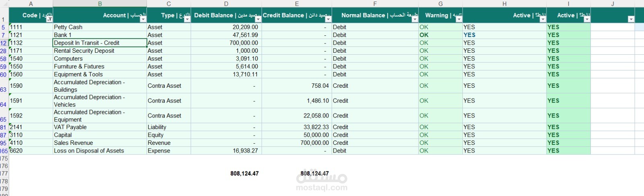Open the Credit Balance filter dropdown

coord(328,19)
